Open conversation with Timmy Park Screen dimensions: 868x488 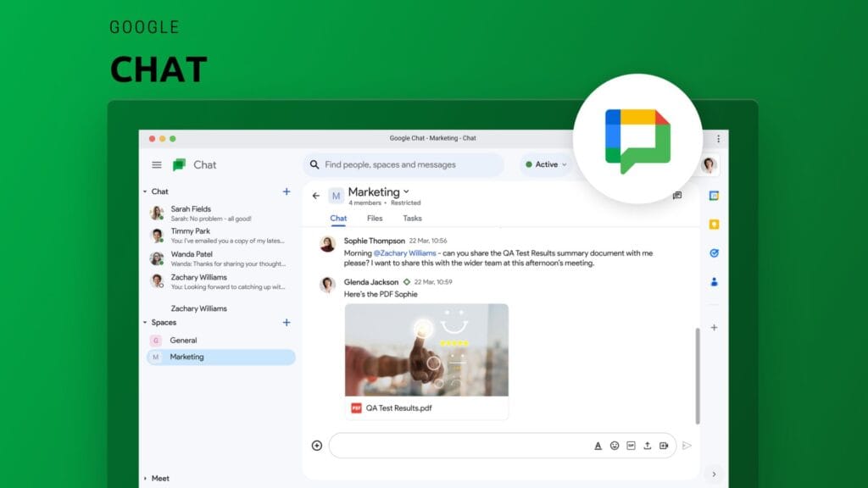(220, 236)
